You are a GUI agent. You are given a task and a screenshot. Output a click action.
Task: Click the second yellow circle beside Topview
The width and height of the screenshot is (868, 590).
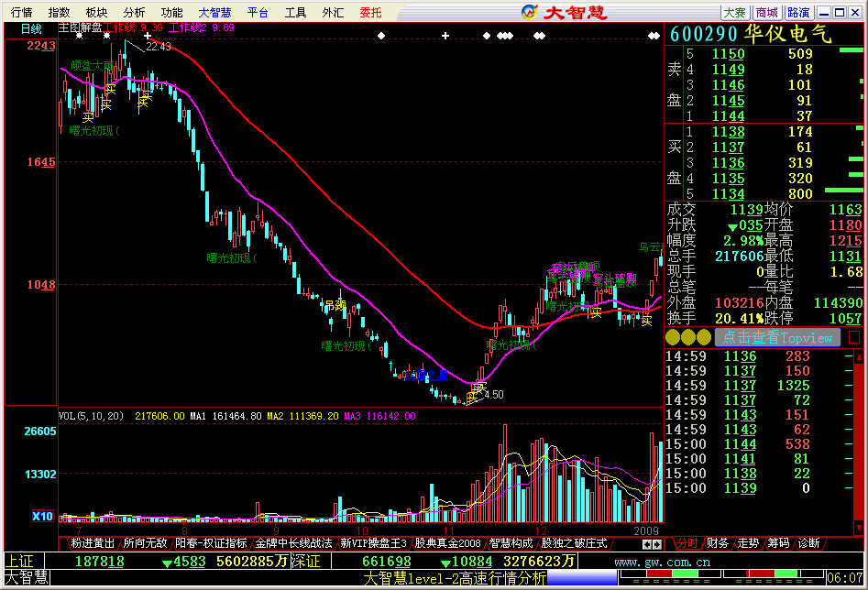pos(688,337)
